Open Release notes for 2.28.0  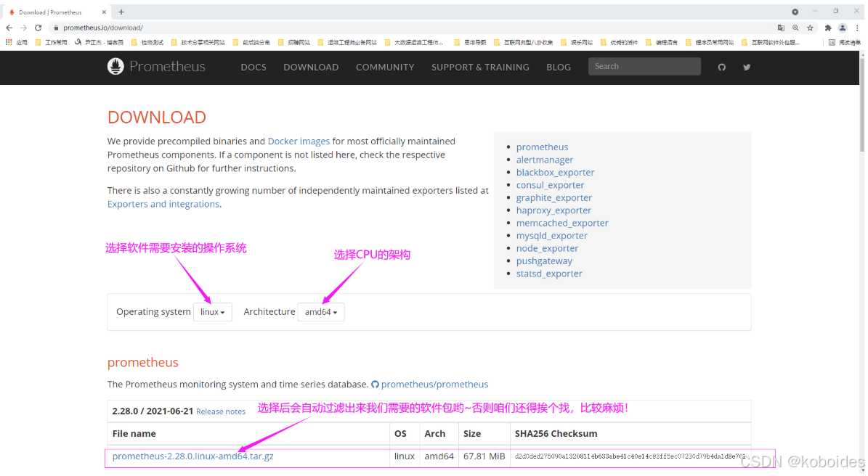(220, 412)
